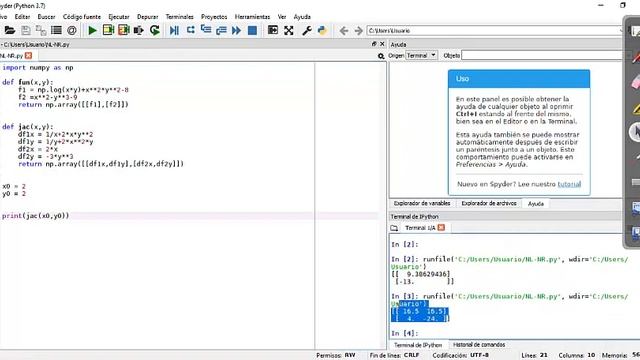Open the Buscar menu

(47, 17)
